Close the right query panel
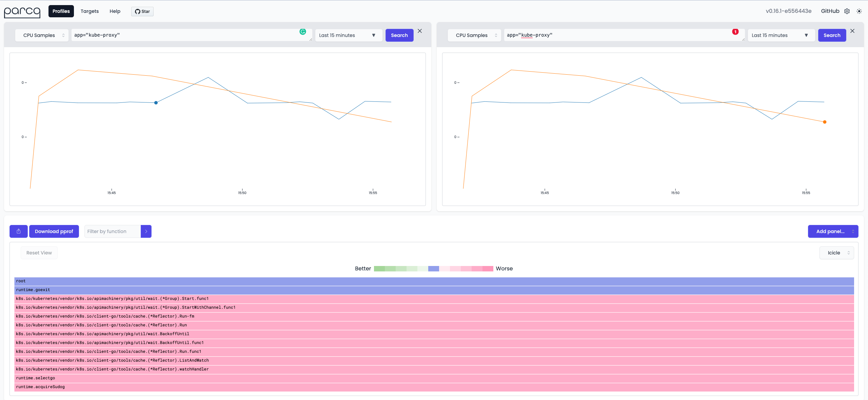The width and height of the screenshot is (868, 400). 852,31
